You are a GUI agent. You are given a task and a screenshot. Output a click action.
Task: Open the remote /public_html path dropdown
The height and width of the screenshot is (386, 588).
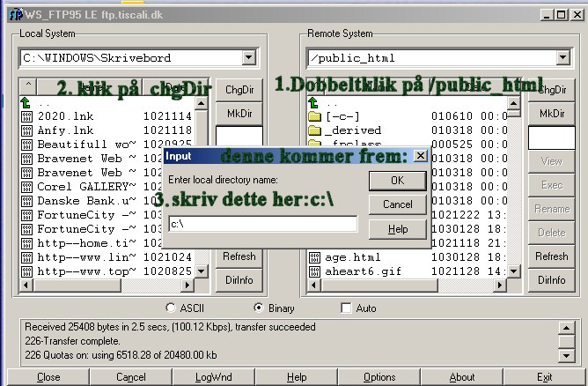coord(562,58)
